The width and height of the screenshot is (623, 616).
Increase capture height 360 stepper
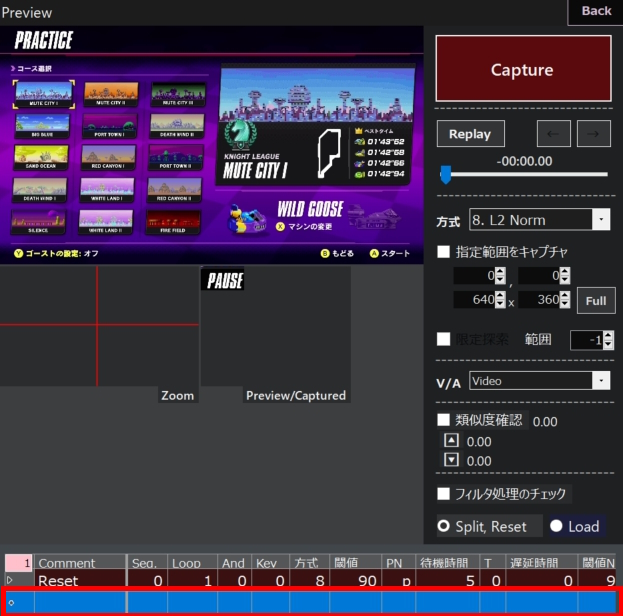[565, 295]
